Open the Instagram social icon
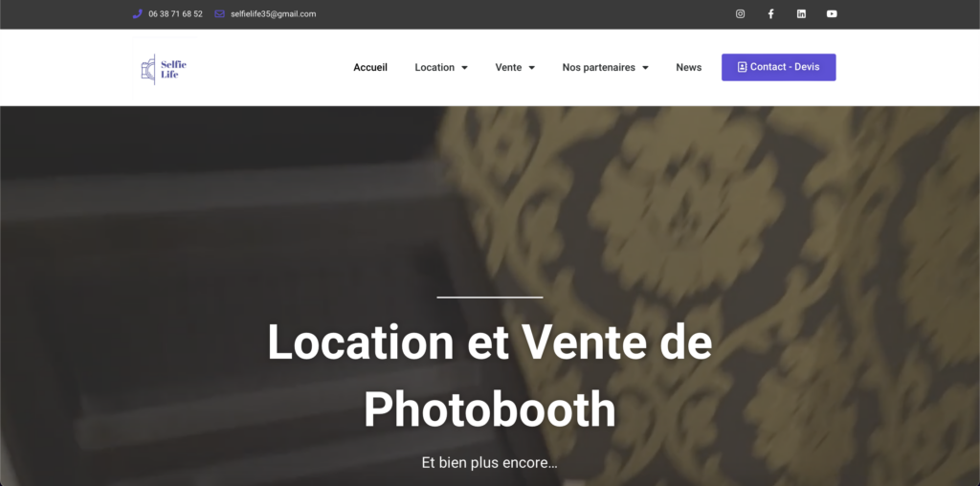Screen dimensions: 980x486 pyautogui.click(x=740, y=13)
